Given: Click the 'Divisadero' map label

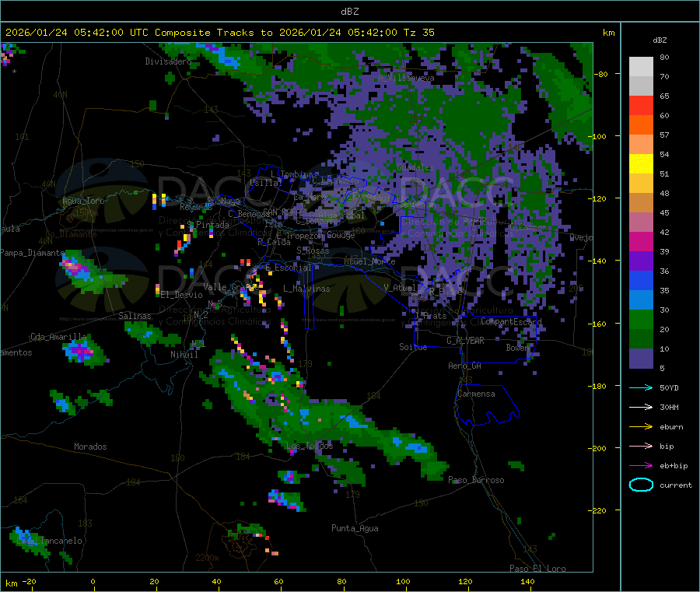Looking at the screenshot, I should tap(168, 61).
